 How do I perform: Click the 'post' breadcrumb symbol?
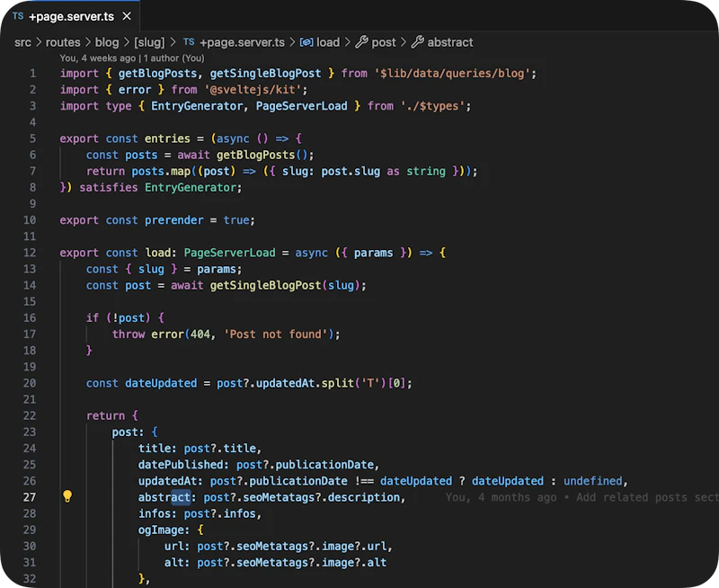(x=384, y=42)
